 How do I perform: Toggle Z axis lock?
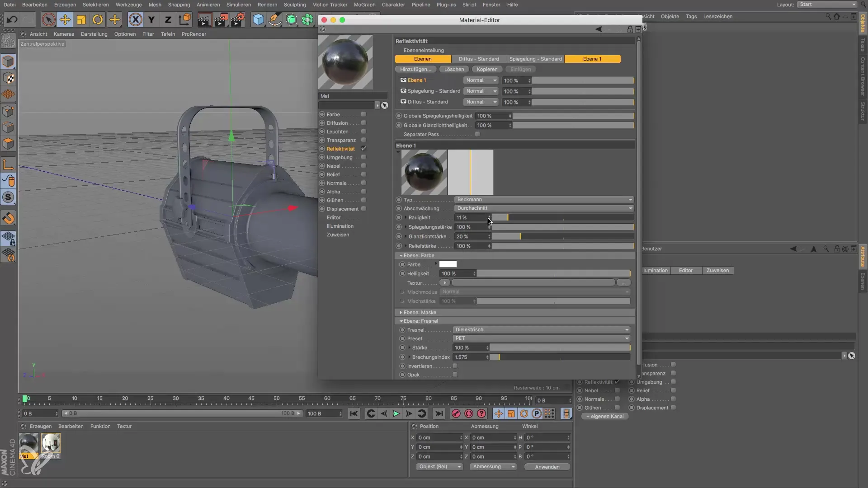[x=168, y=19]
